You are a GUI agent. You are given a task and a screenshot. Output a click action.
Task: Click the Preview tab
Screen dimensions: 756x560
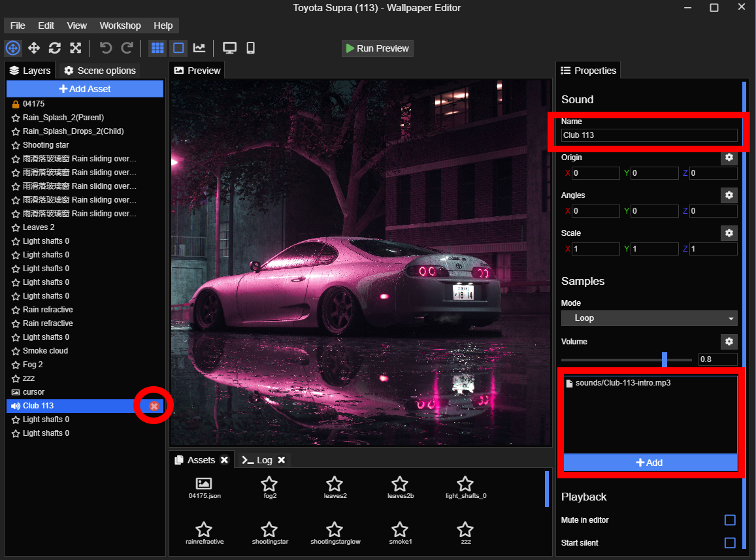[x=197, y=71]
